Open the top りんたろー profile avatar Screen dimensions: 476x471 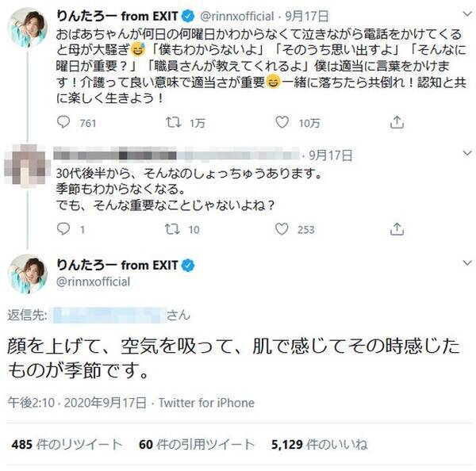[25, 30]
